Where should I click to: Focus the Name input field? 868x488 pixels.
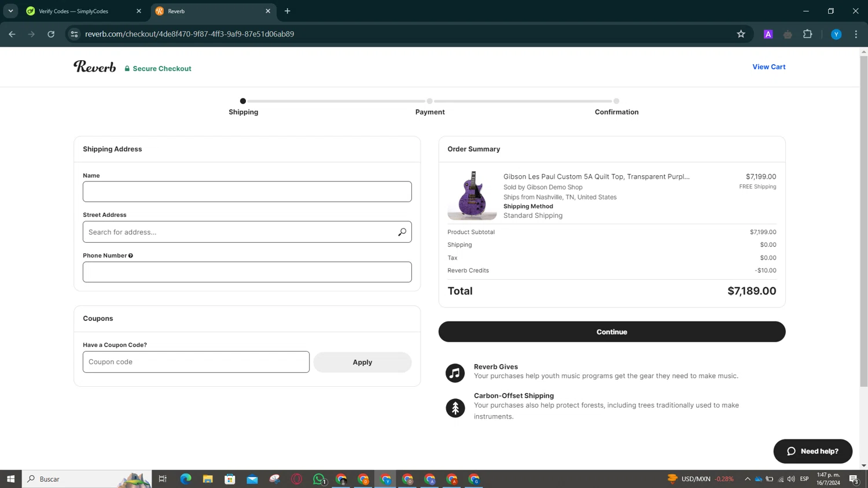click(x=247, y=191)
